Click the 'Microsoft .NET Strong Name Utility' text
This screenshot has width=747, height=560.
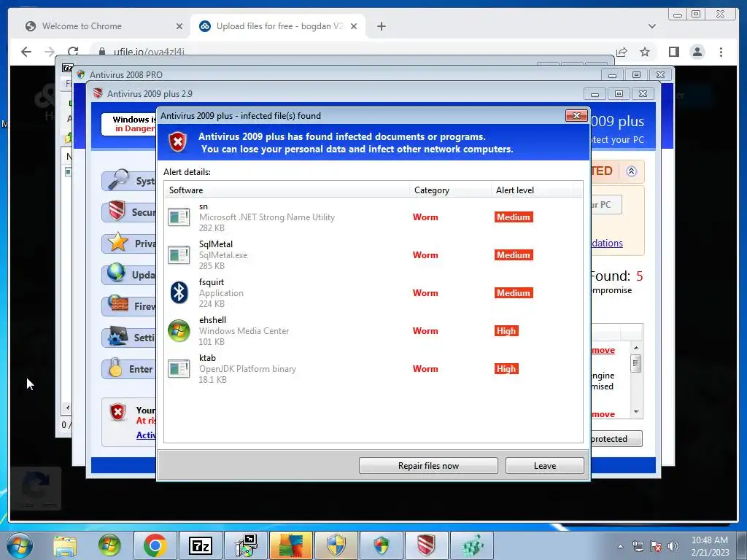point(267,217)
